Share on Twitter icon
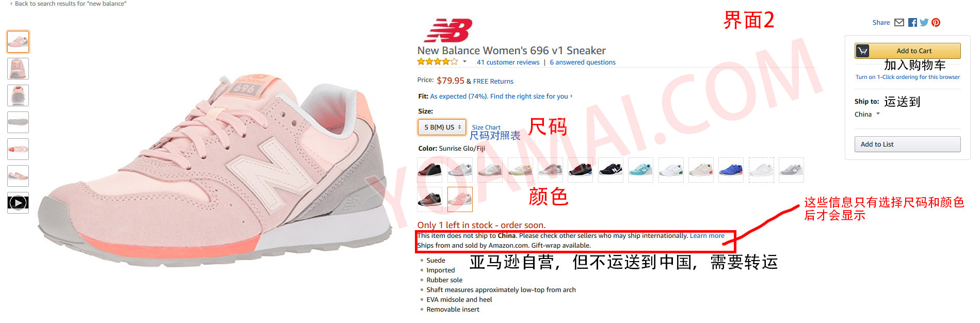Screen dimensions: 980x323 tap(924, 22)
